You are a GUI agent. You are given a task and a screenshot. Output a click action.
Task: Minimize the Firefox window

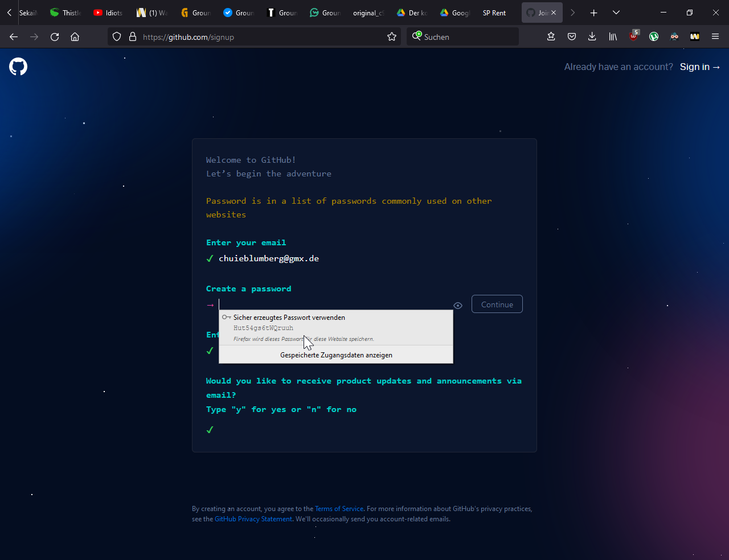[664, 13]
